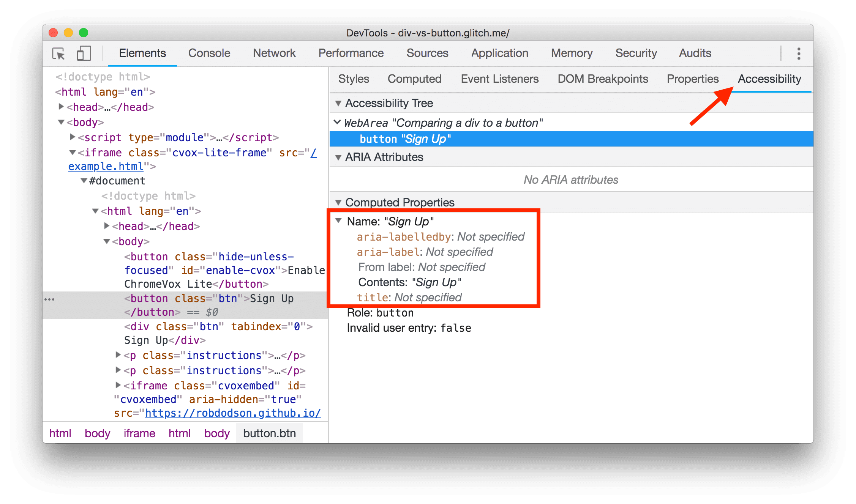The height and width of the screenshot is (504, 856).
Task: Expand the script module element
Action: coord(72,137)
